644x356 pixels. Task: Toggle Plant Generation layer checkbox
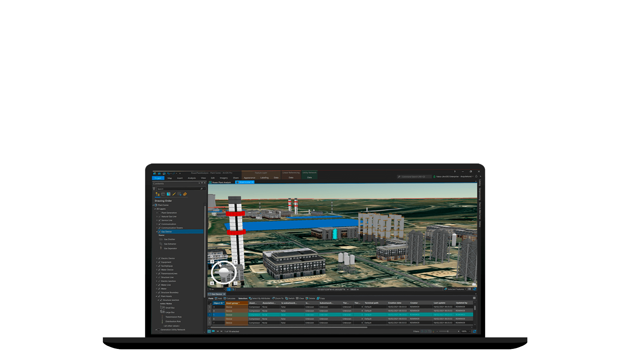[160, 213]
